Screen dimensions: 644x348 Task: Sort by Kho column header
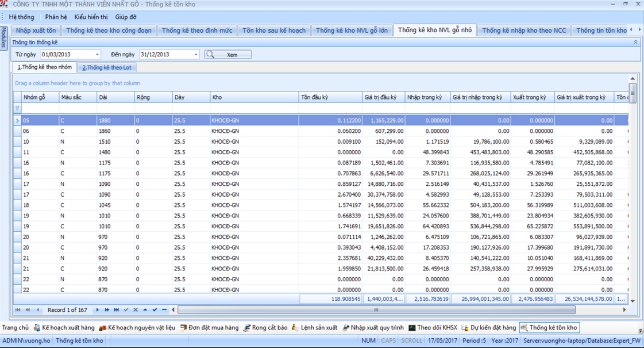coord(254,97)
